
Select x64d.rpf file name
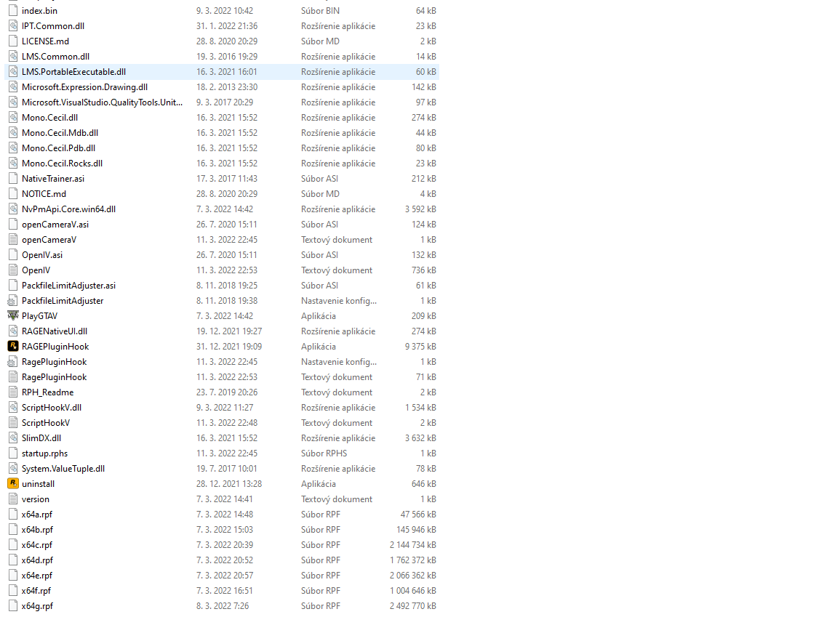coord(38,560)
